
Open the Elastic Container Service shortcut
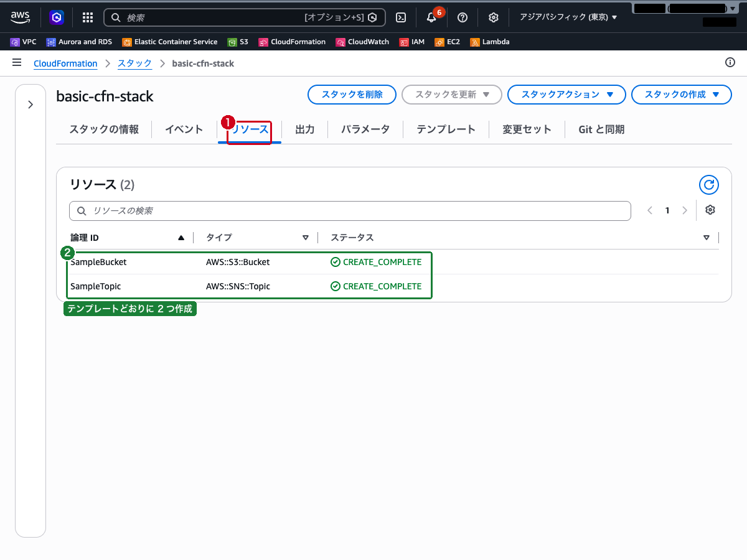[170, 42]
